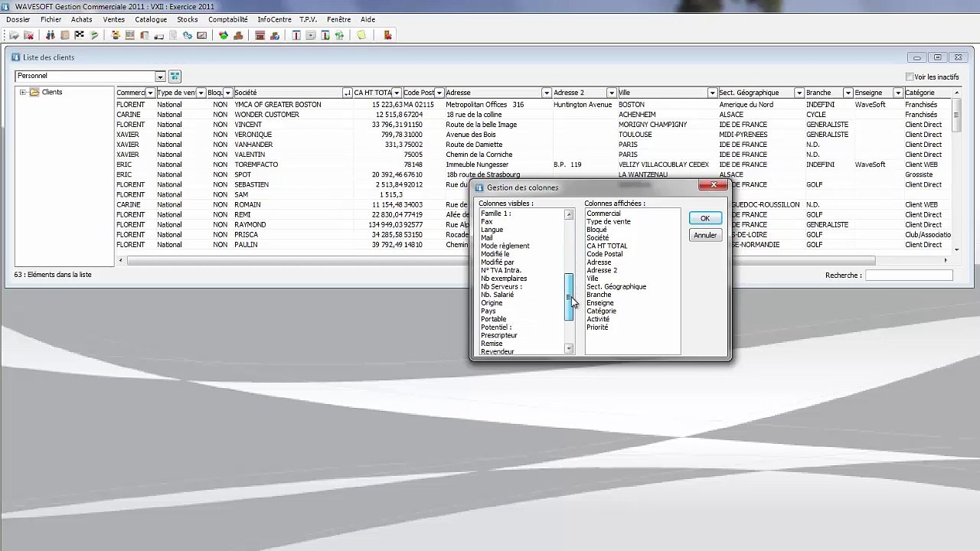Image resolution: width=980 pixels, height=551 pixels.
Task: Select Type de vente in Colonnes affichées
Action: pyautogui.click(x=609, y=221)
